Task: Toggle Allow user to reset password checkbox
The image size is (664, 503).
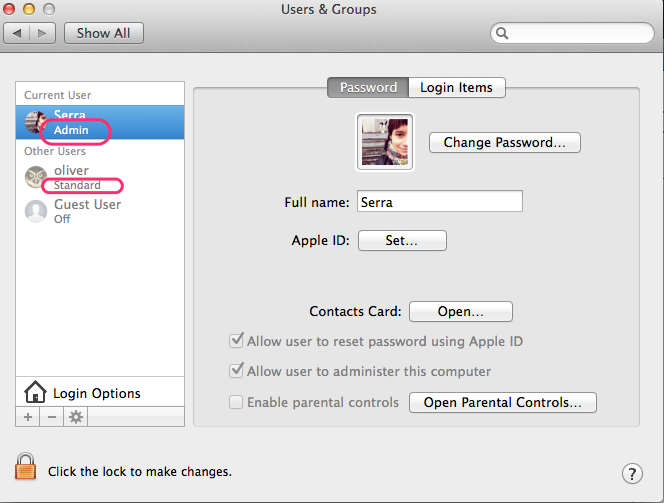Action: point(236,340)
